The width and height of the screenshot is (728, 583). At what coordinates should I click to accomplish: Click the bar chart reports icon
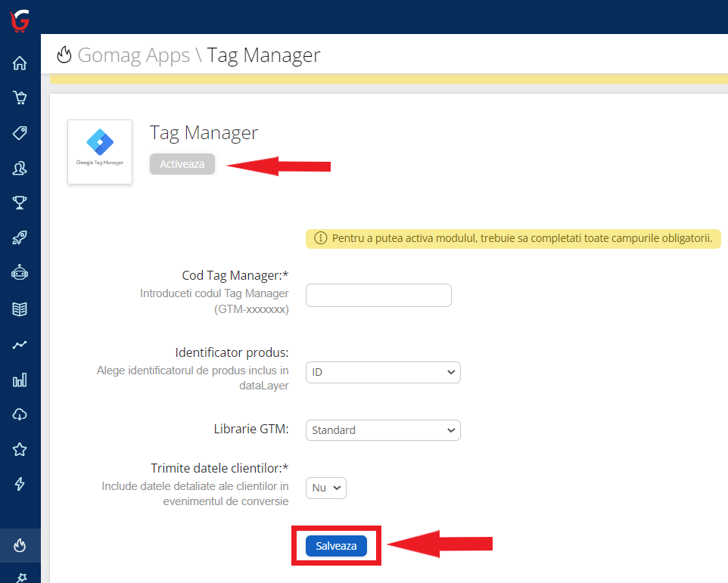(20, 379)
